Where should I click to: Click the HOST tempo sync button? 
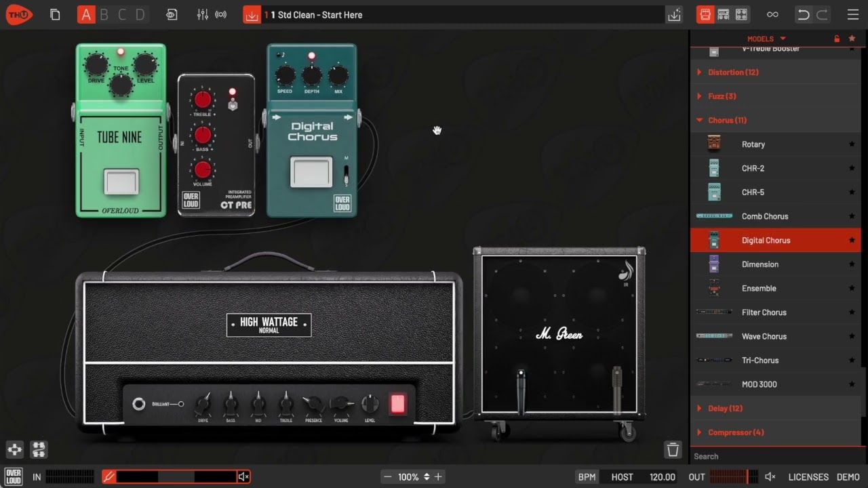(x=622, y=477)
